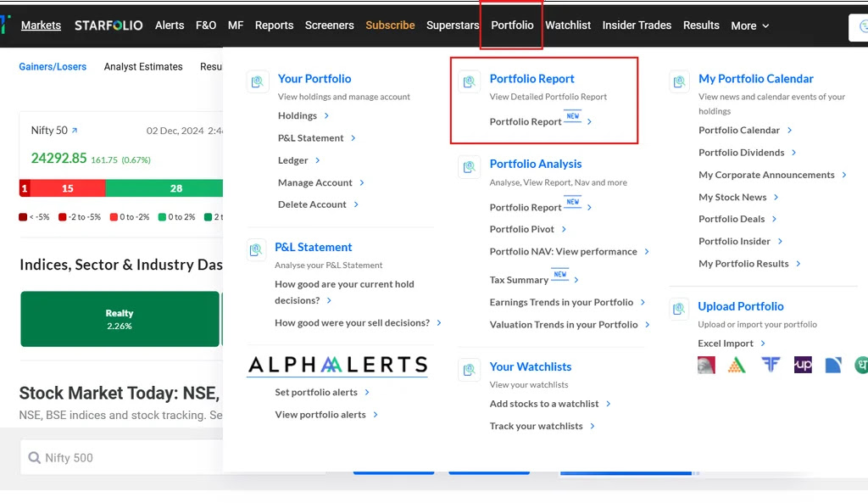The image size is (868, 503).
Task: Click the My Portfolio Calendar section icon
Action: pyautogui.click(x=679, y=82)
